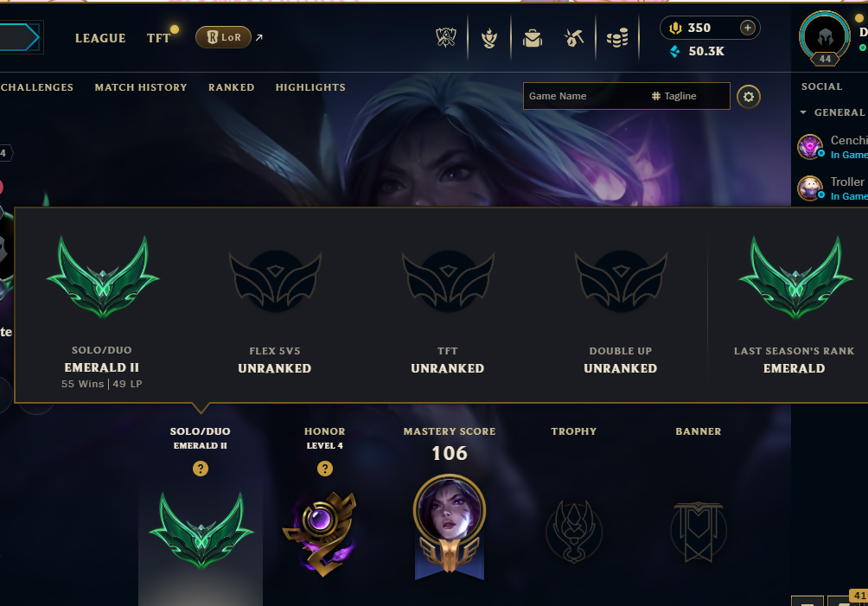Open the Collection backpack icon

click(x=533, y=38)
